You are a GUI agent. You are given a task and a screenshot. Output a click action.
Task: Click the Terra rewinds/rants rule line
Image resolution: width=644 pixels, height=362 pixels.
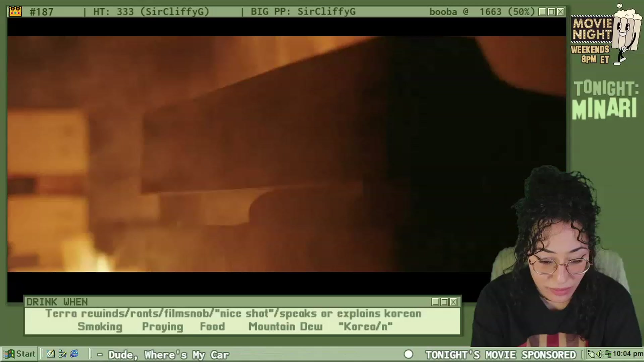(233, 314)
